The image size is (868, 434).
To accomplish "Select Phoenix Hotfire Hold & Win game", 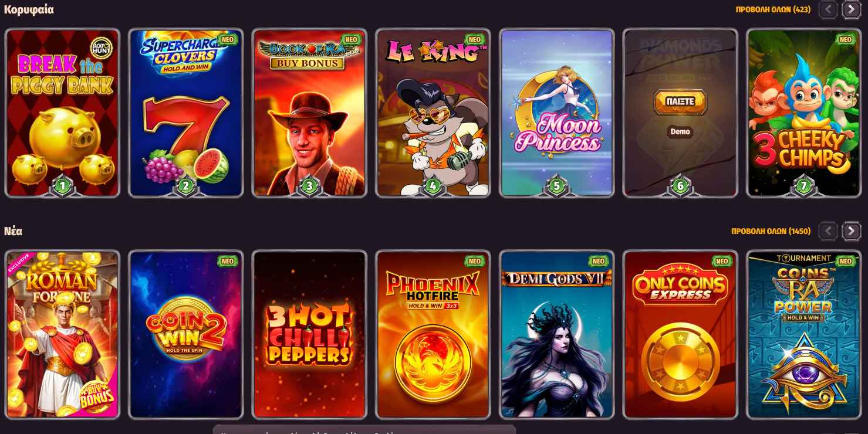I will 433,334.
